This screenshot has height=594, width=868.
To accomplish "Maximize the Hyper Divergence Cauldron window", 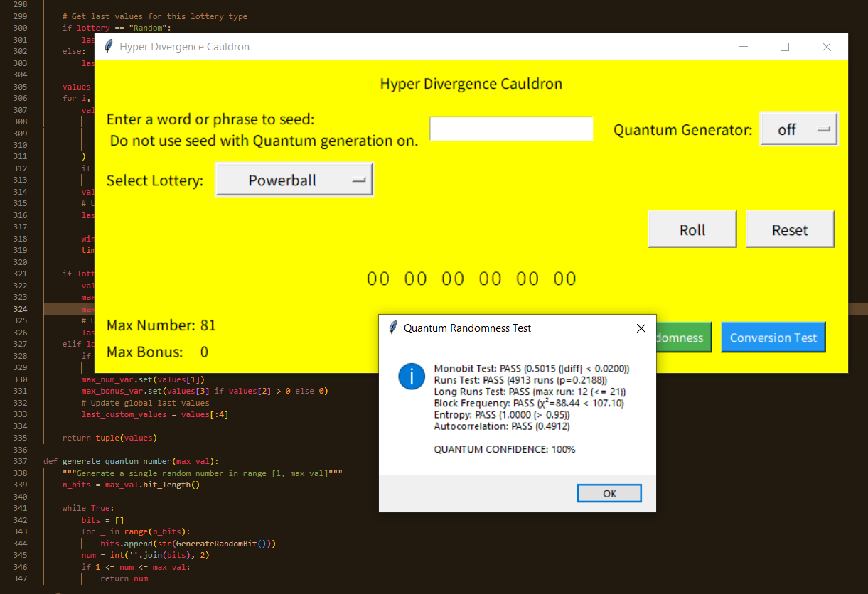I will click(785, 47).
